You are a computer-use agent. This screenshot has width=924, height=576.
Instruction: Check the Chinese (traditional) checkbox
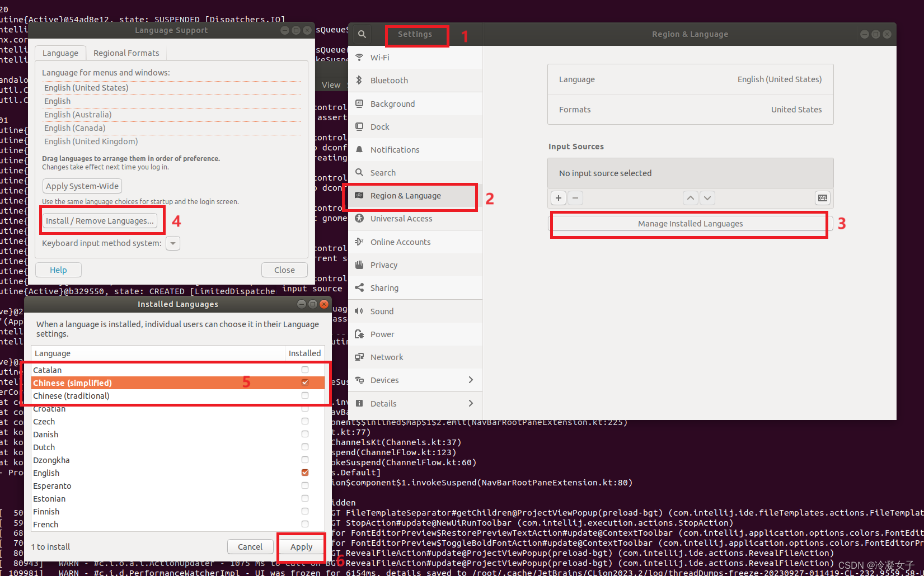click(304, 395)
